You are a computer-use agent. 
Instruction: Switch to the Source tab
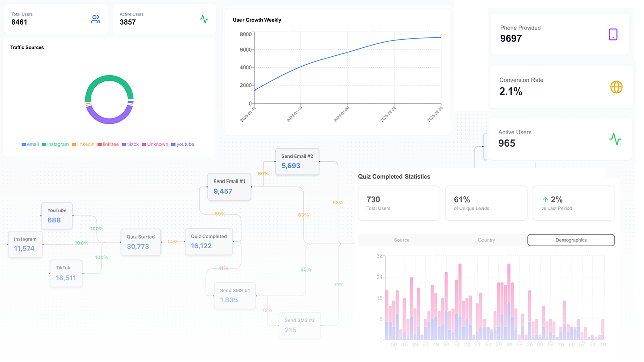401,240
